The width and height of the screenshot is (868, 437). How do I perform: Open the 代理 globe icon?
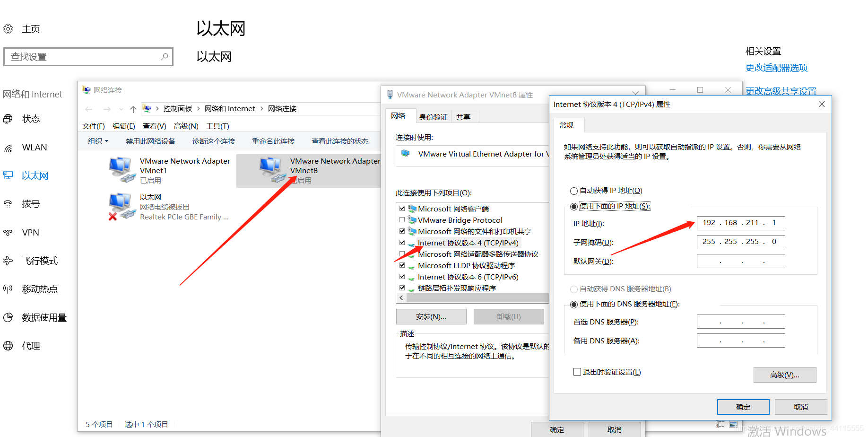point(8,346)
